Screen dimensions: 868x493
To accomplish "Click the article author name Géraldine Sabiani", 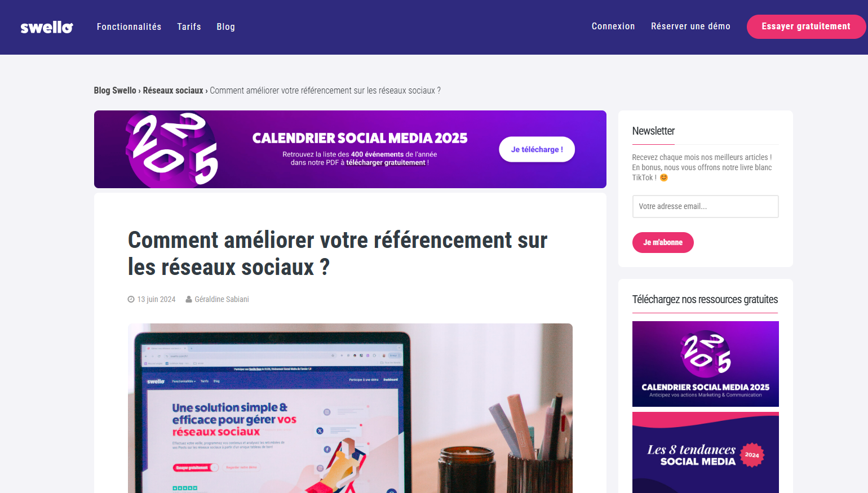I will [222, 299].
